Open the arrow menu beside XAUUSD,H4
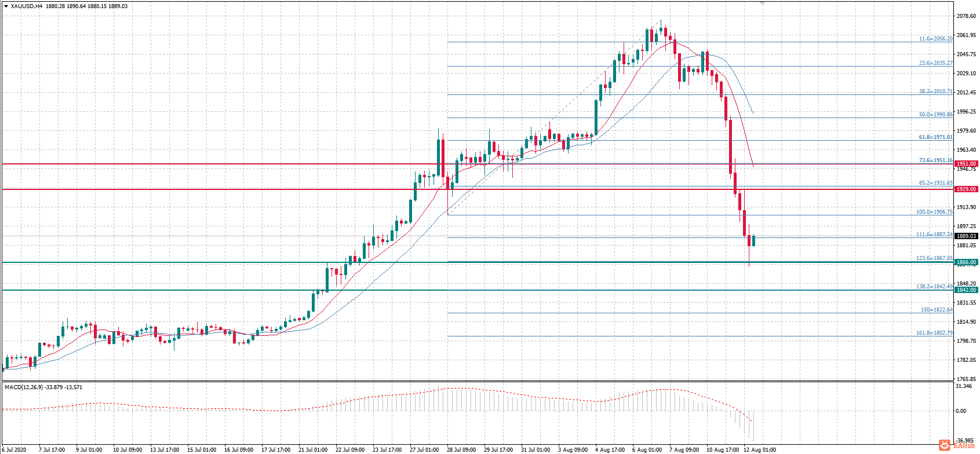The image size is (980, 454). click(6, 6)
